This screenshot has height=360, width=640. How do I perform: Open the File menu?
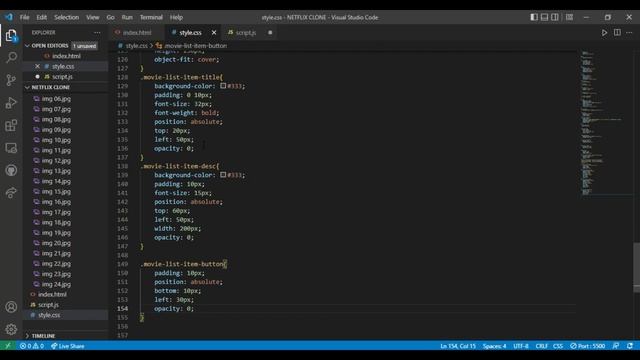coord(24,17)
